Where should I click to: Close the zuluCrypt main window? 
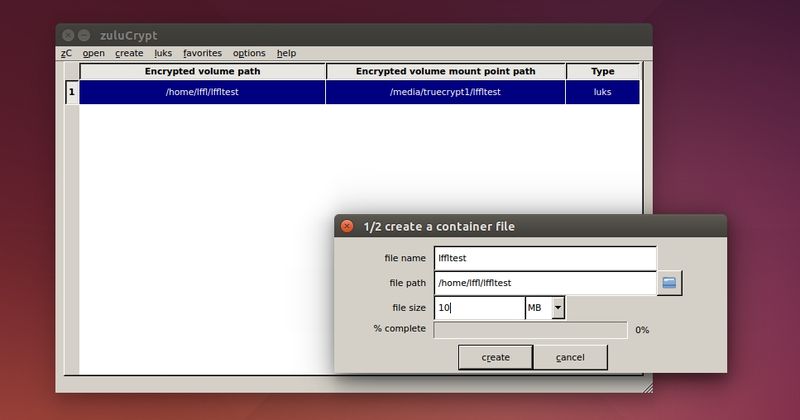tap(68, 35)
